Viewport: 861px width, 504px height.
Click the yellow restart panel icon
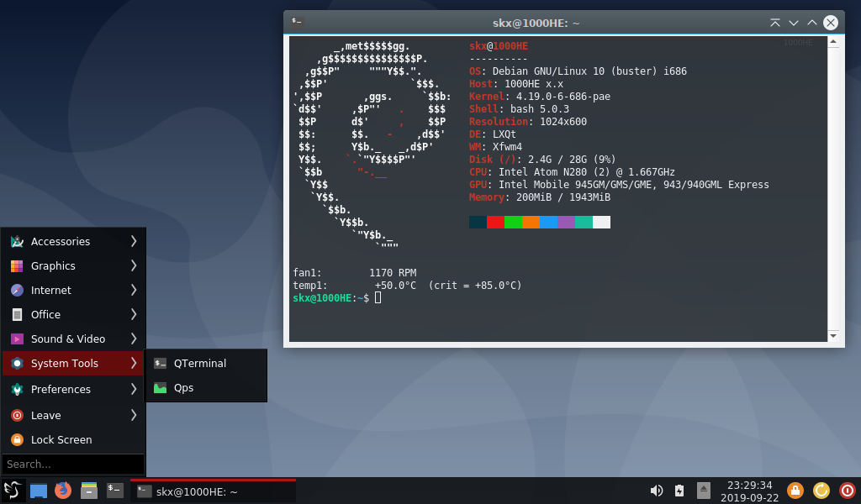821,491
